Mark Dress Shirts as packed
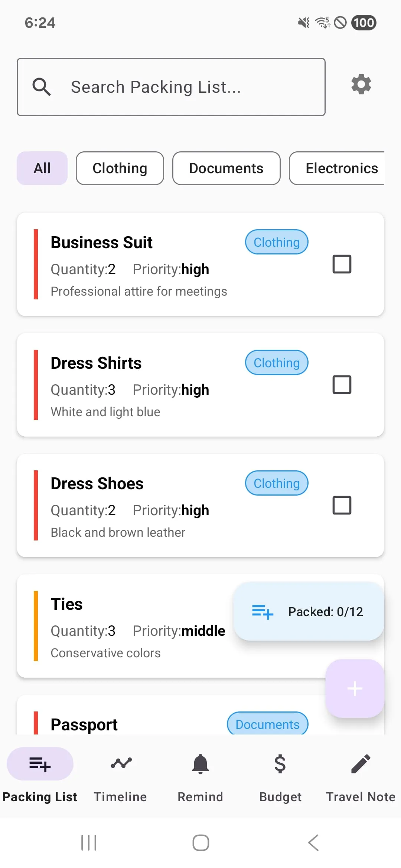401x868 pixels. click(x=342, y=385)
